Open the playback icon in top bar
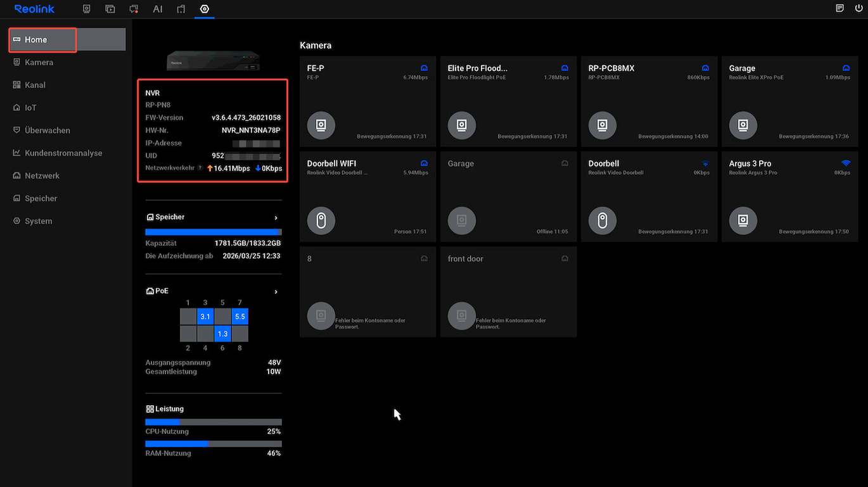868x487 pixels. pos(110,9)
